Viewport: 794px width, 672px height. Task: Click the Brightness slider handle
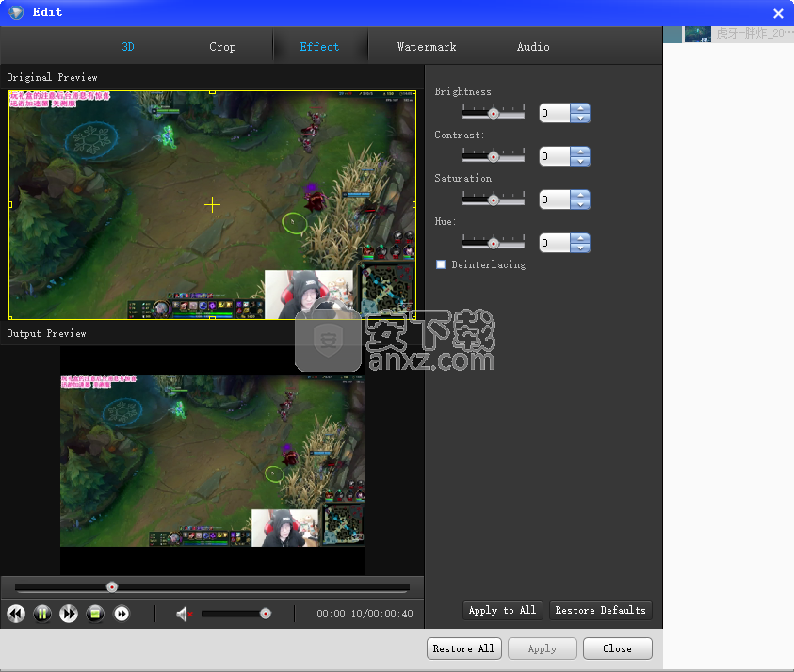pos(493,113)
